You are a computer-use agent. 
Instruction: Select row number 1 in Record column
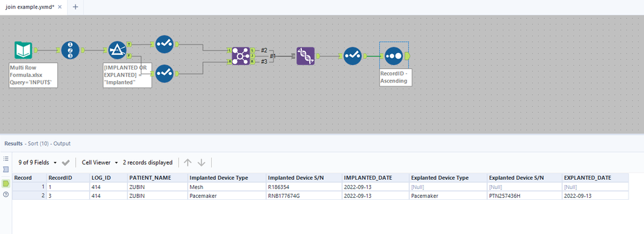coord(29,187)
